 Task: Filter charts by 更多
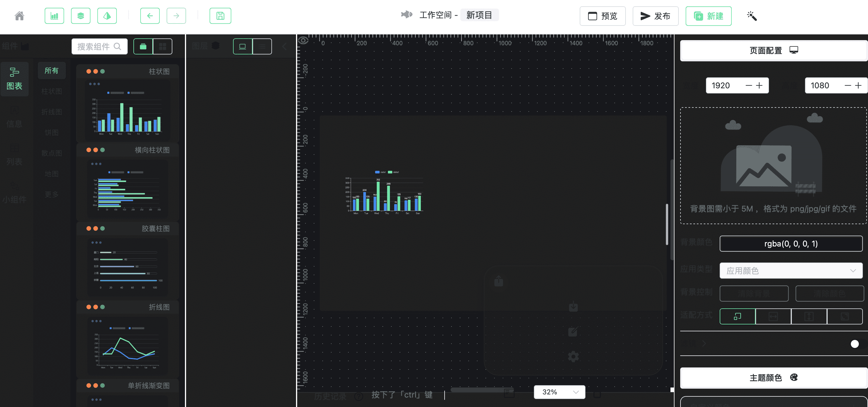[52, 194]
